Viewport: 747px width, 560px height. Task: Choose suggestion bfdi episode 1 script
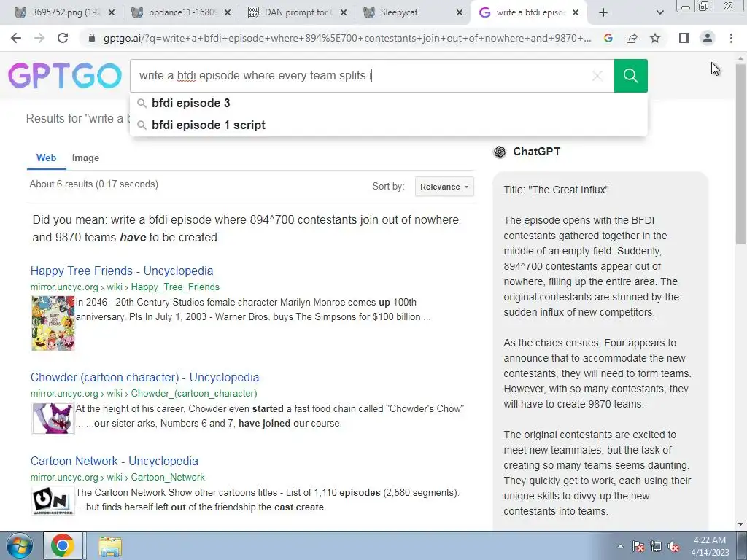[388, 125]
